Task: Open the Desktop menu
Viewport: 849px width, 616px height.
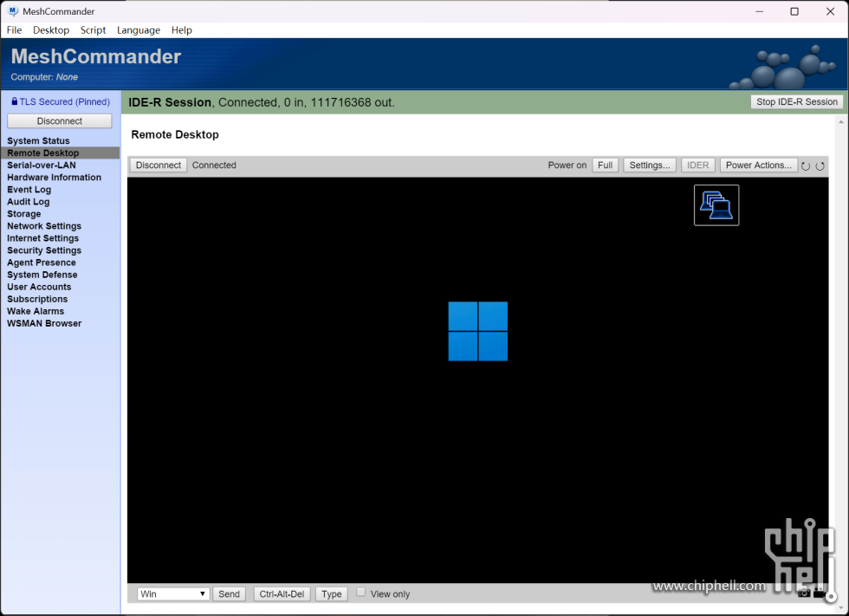Action: [51, 30]
